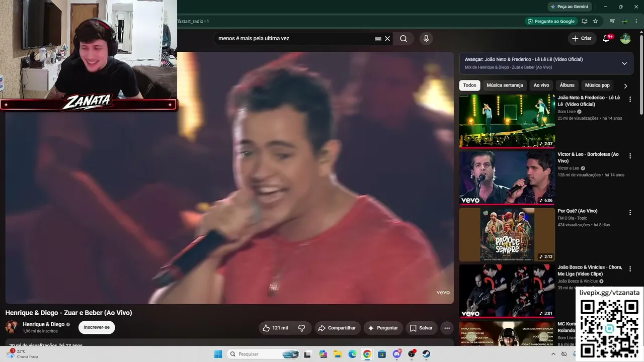Open Task View on the taskbar
644x362 pixels.
click(x=307, y=354)
